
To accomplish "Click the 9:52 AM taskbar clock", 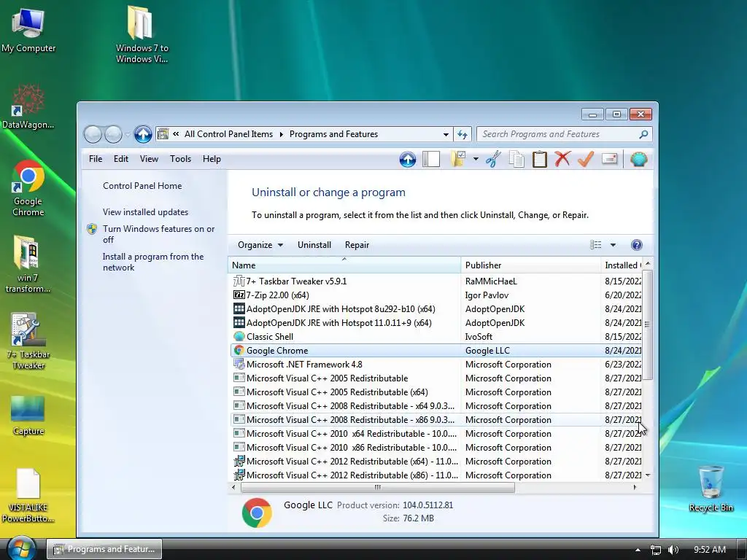I will 710,550.
